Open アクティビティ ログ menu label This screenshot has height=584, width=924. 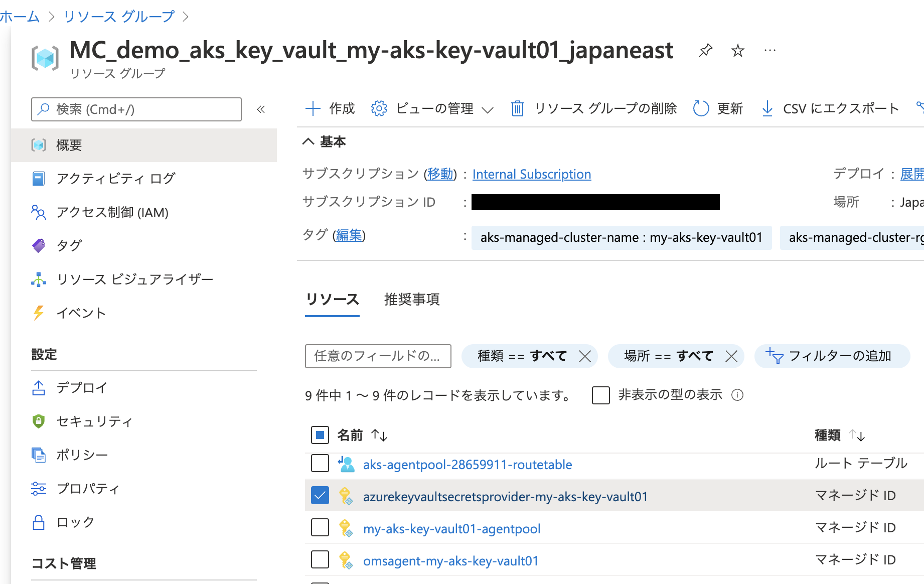116,179
